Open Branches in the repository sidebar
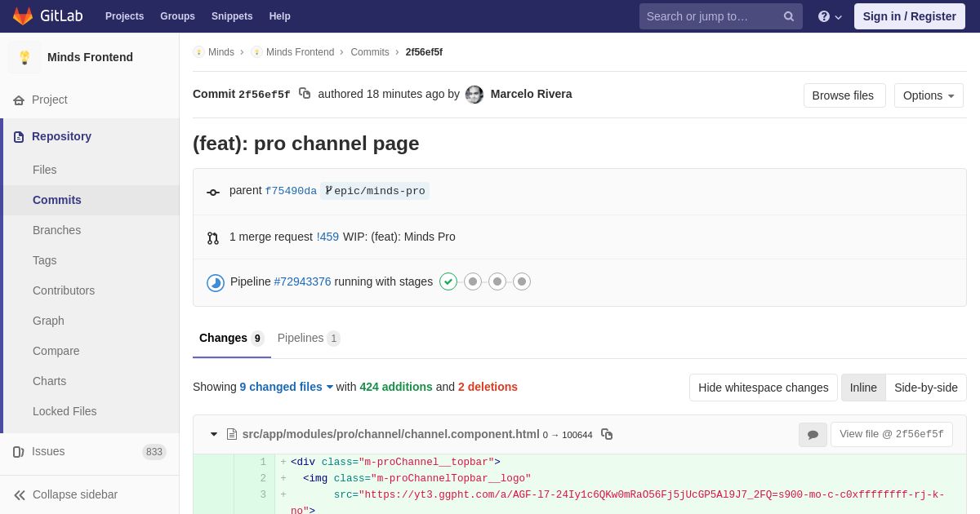Viewport: 980px width, 514px height. [56, 230]
